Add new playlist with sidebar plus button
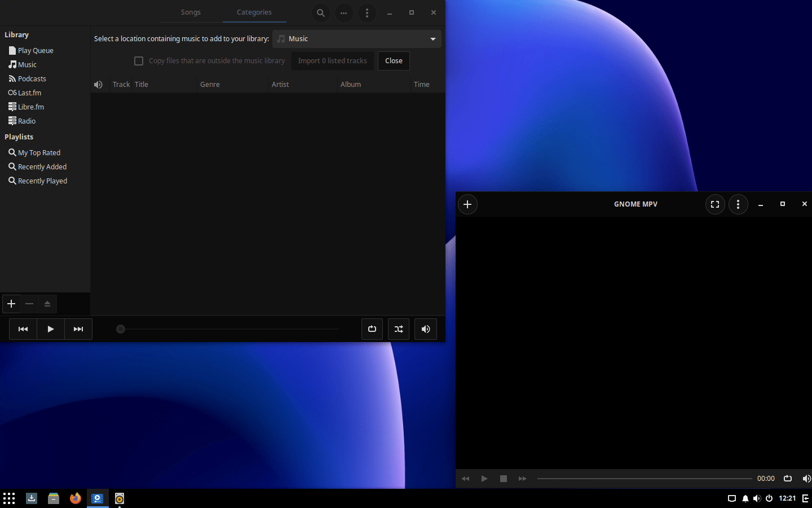812x508 pixels. pyautogui.click(x=11, y=304)
